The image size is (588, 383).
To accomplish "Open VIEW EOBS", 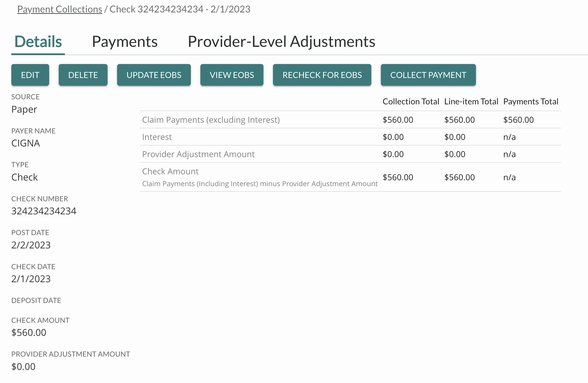I will pyautogui.click(x=232, y=75).
